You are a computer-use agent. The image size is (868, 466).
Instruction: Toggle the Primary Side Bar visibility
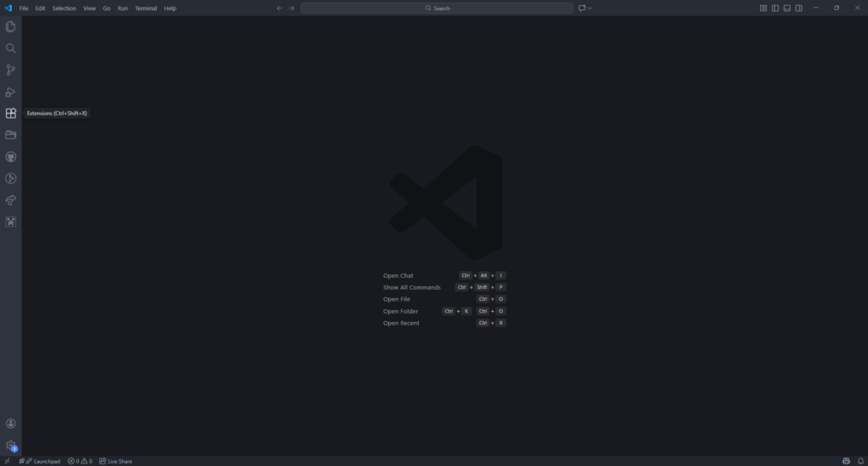(775, 8)
